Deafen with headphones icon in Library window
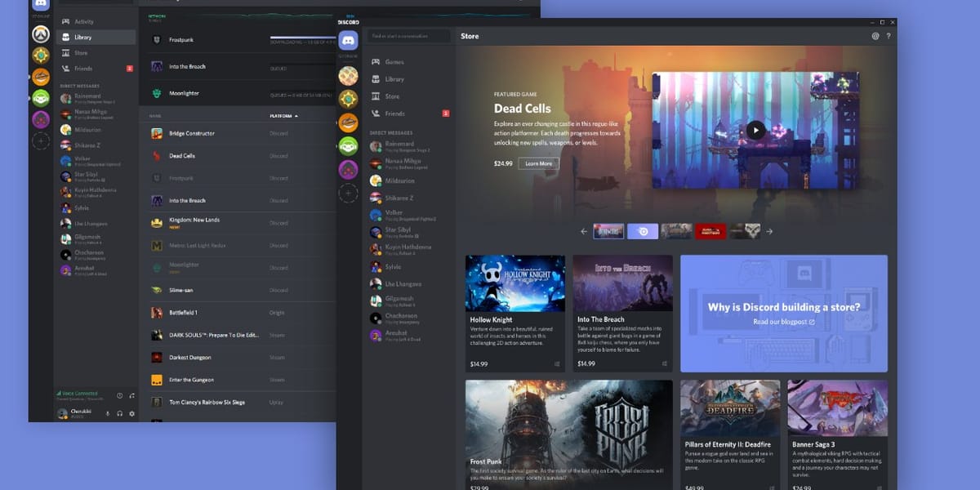This screenshot has width=980, height=490. (119, 413)
